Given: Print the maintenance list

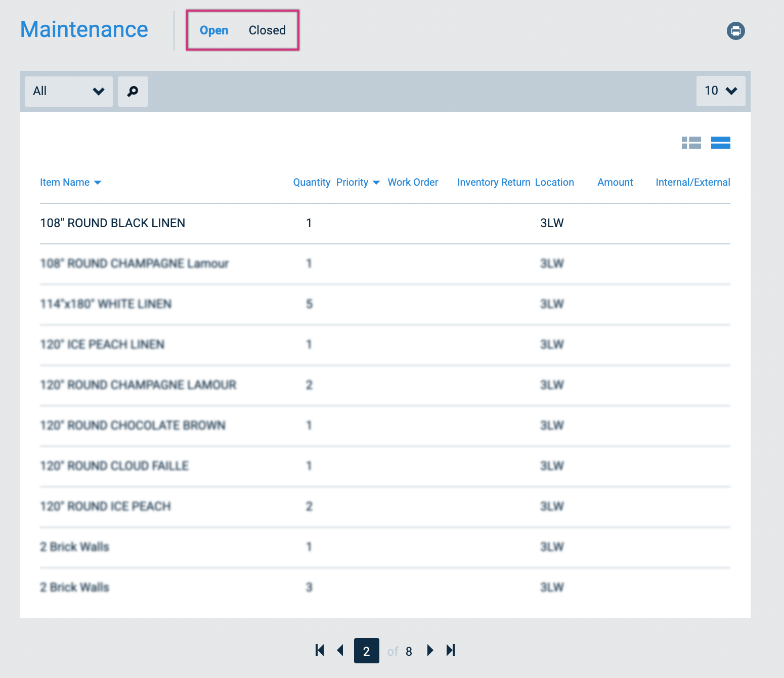Looking at the screenshot, I should pos(736,30).
